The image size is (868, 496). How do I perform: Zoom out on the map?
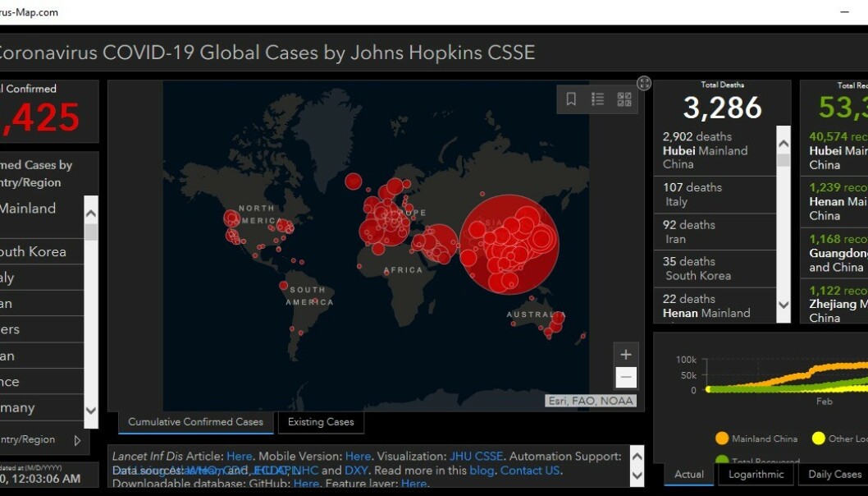pos(626,378)
